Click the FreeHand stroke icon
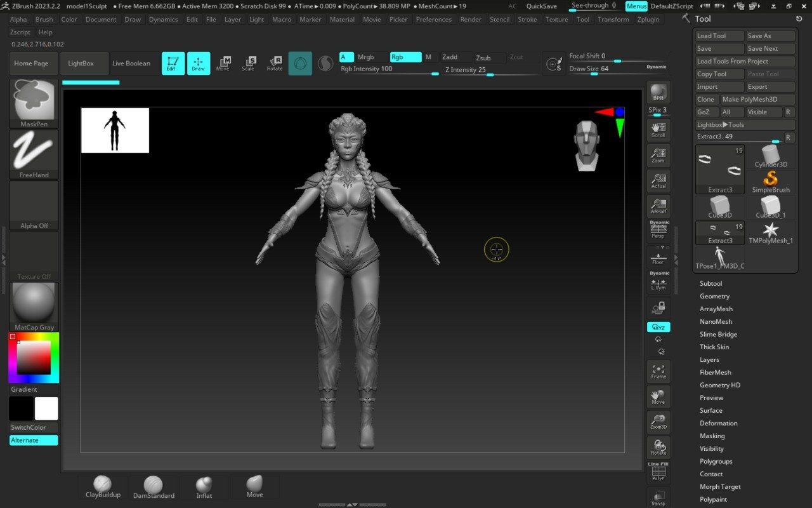Image resolution: width=812 pixels, height=508 pixels. (x=34, y=154)
